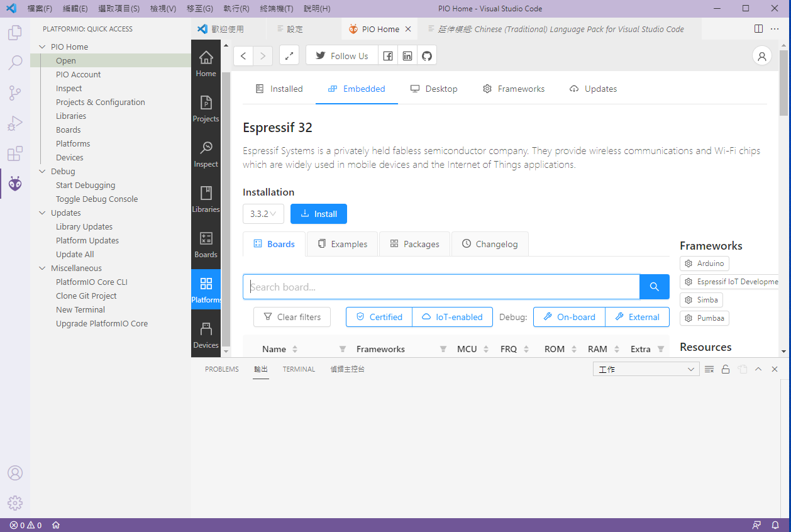Open the Changelog tab
The width and height of the screenshot is (791, 532).
(x=490, y=244)
